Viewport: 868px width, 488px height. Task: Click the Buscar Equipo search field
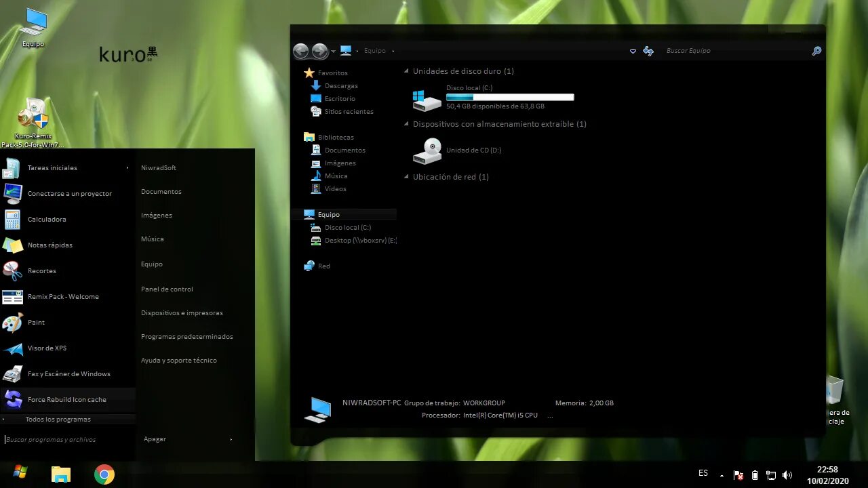736,51
